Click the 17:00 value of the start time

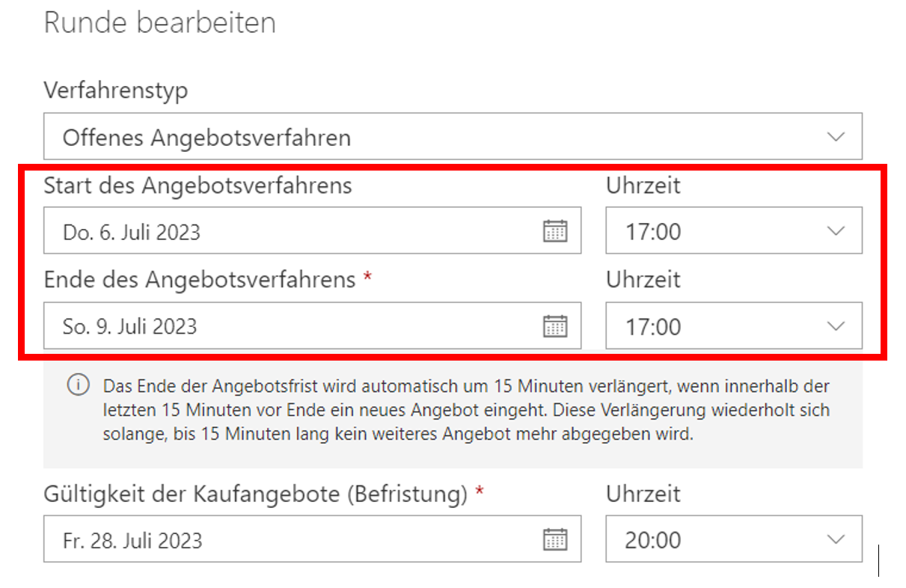tap(653, 232)
